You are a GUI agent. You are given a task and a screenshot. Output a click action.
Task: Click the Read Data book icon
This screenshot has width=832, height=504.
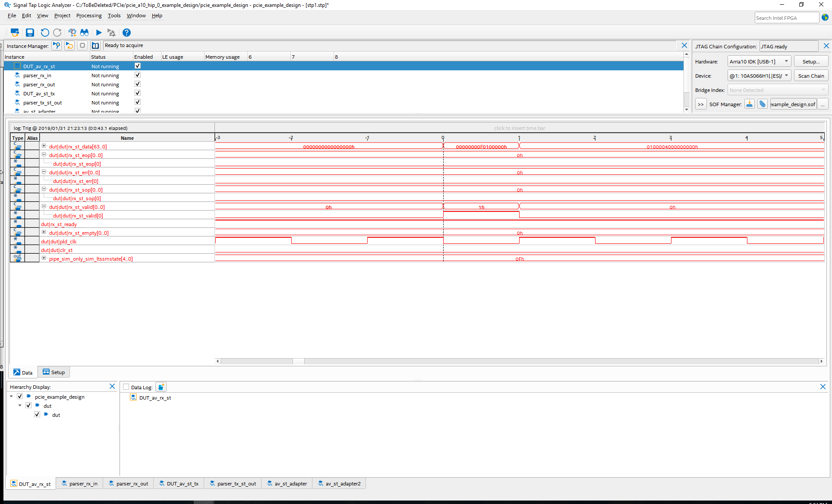coord(95,45)
